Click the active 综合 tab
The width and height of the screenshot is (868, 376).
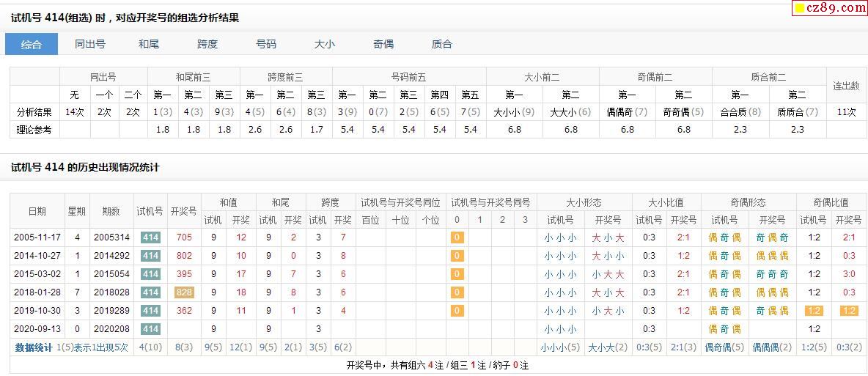point(32,44)
